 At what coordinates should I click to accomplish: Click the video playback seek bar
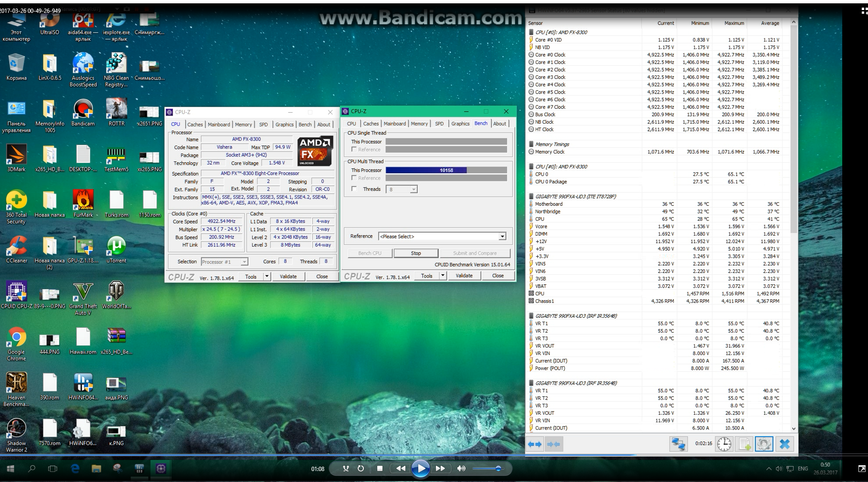pyautogui.click(x=434, y=455)
